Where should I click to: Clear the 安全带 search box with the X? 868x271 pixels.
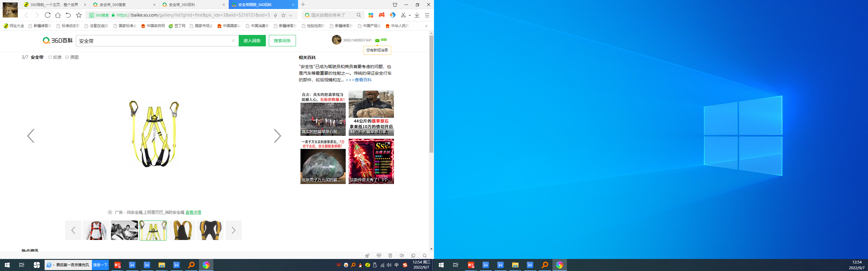point(233,41)
